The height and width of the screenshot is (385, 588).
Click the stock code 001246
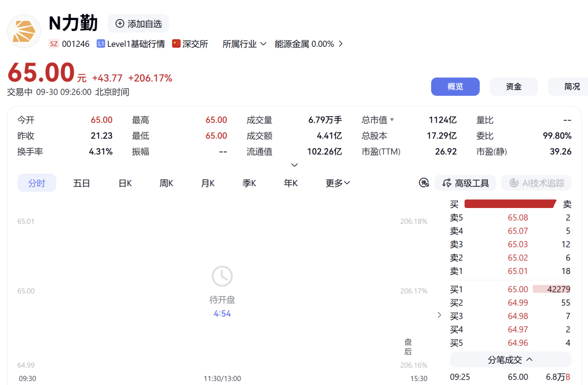(76, 44)
